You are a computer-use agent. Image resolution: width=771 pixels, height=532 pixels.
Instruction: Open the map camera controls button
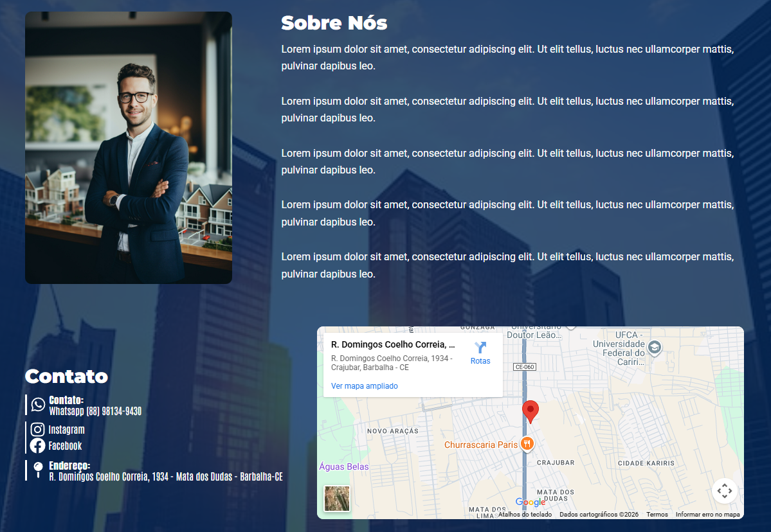pos(725,491)
